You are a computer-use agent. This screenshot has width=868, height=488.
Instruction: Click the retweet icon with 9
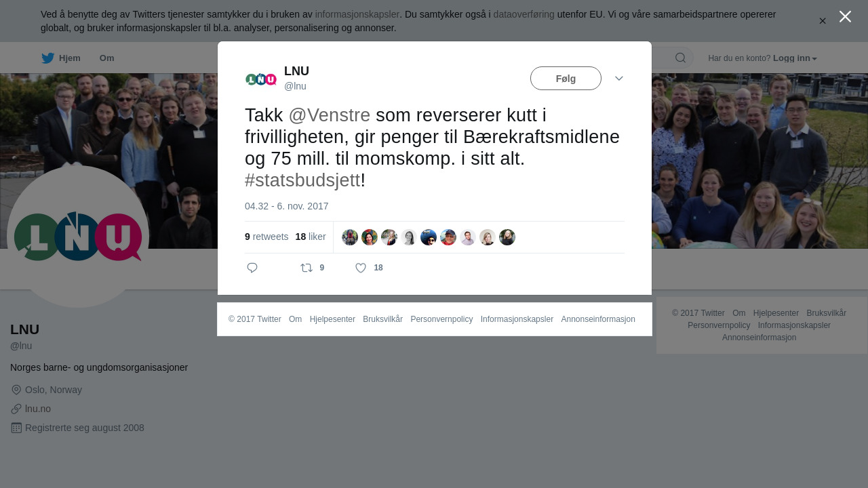[307, 268]
